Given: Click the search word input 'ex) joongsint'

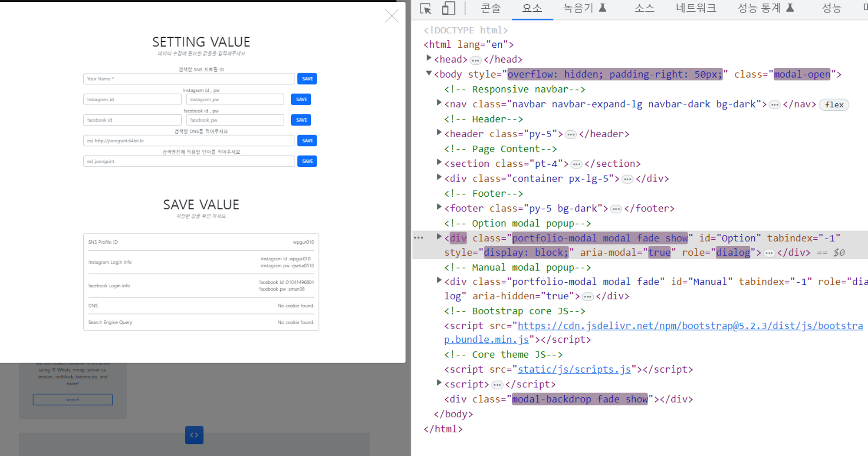Looking at the screenshot, I should (x=189, y=161).
